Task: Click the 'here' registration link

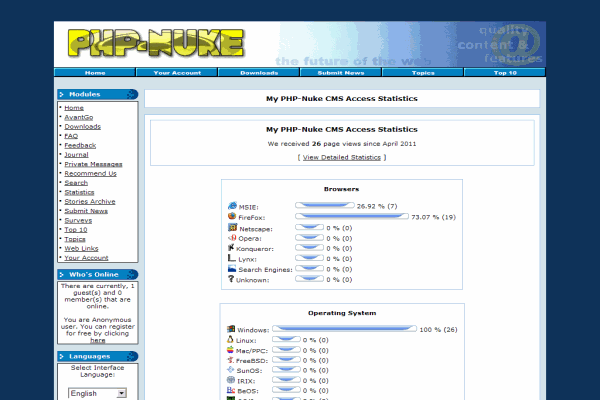Action: tap(98, 340)
